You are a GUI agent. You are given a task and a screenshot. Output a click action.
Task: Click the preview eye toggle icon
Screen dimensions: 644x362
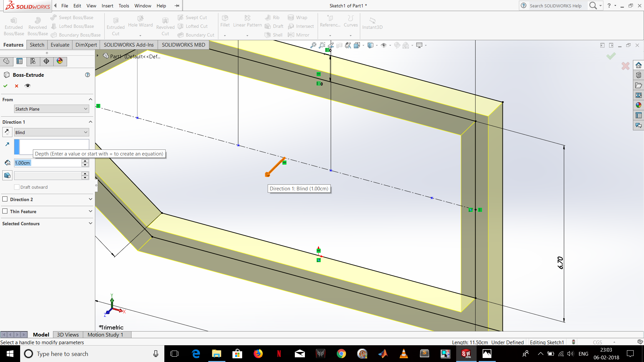pyautogui.click(x=28, y=85)
